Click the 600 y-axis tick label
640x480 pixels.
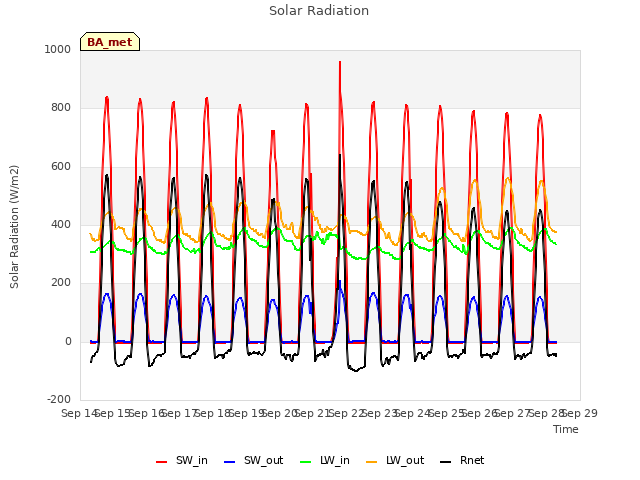point(61,167)
